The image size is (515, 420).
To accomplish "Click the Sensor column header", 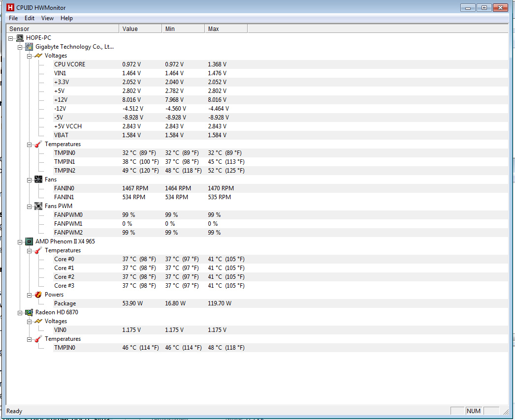I will [x=63, y=29].
